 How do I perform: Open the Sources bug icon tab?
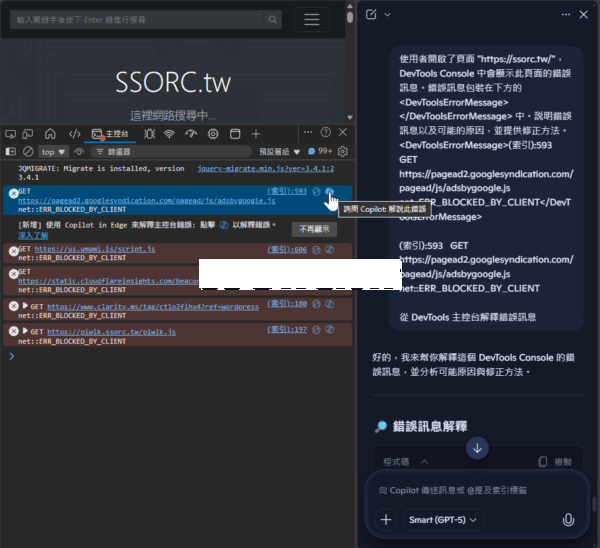pos(149,134)
